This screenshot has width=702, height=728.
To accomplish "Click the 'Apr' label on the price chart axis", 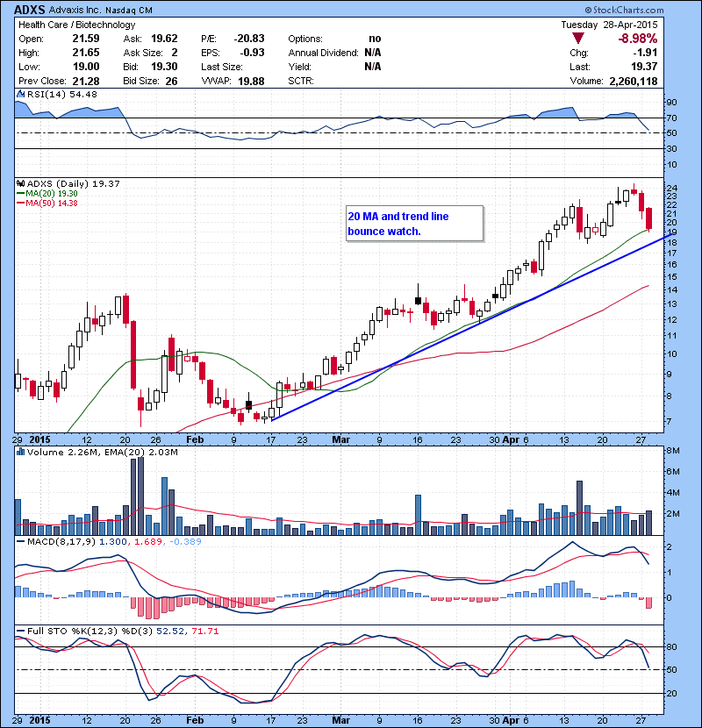I will click(x=511, y=439).
